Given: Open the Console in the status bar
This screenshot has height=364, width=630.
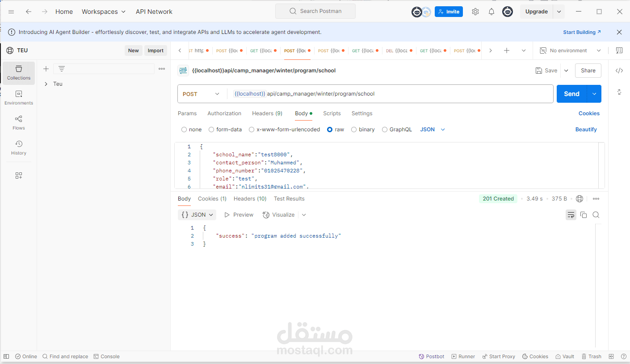Looking at the screenshot, I should tap(106, 356).
